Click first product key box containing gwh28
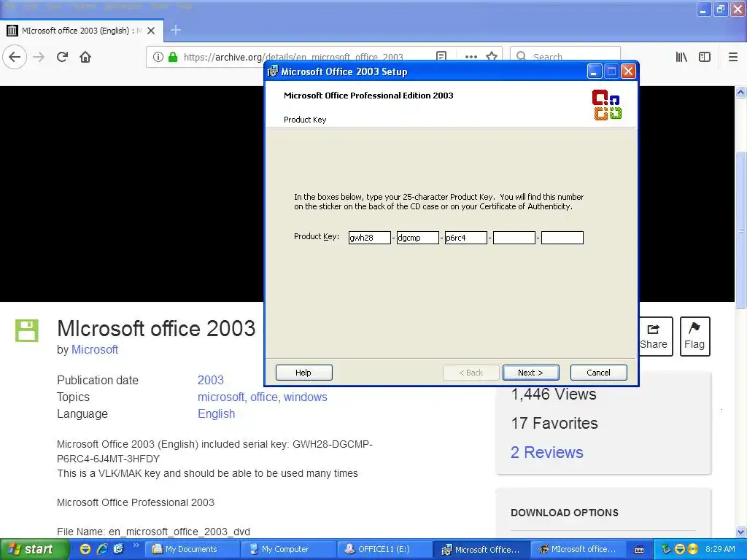 (x=369, y=238)
